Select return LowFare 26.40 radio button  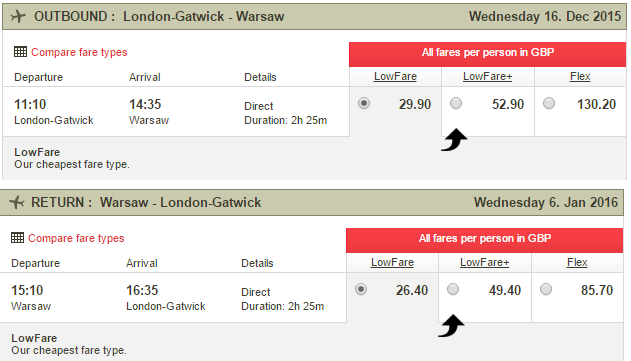click(x=361, y=289)
